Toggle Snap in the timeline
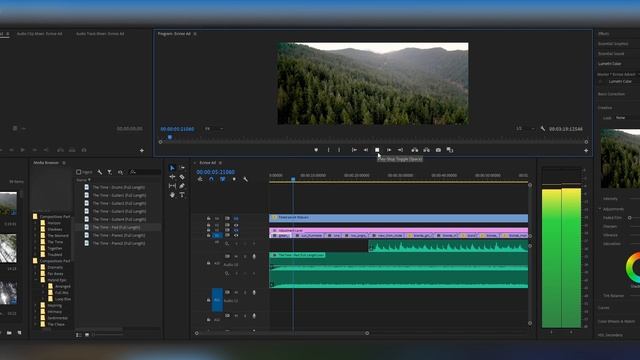Viewport: 640px width, 360px height. click(211, 179)
